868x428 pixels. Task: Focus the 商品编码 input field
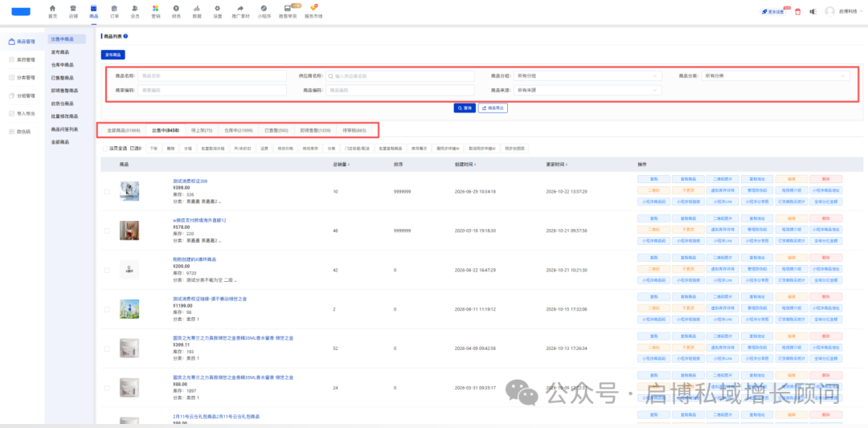coord(399,90)
